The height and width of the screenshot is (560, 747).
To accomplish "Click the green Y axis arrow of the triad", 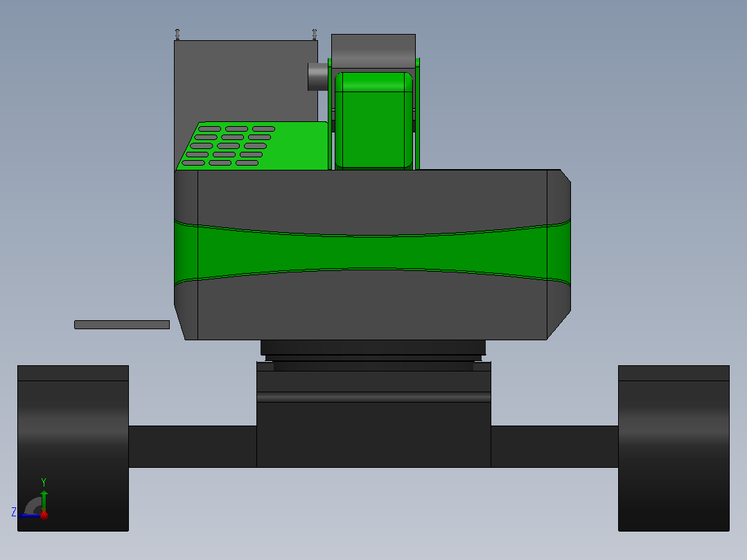I will point(44,500).
